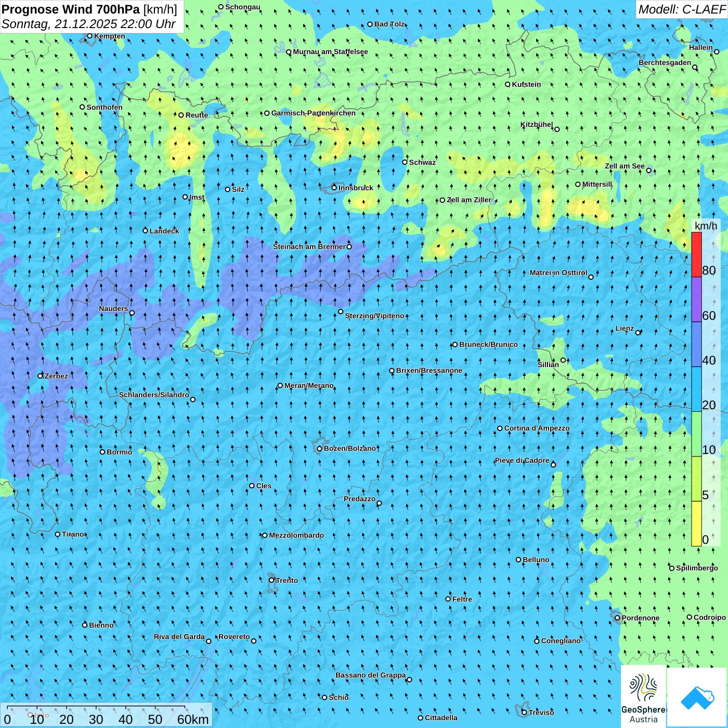728x728 pixels.
Task: Click the 'Bad Tölz' label
Action: (389, 24)
